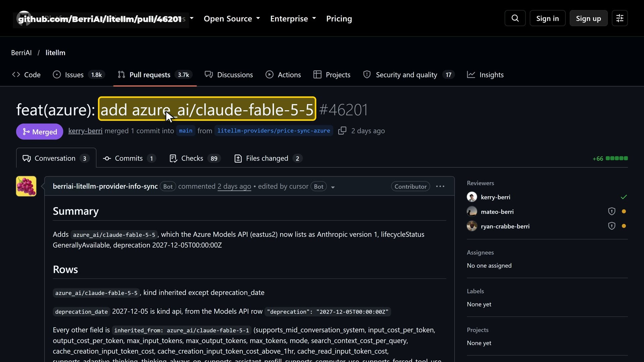The image size is (644, 362).
Task: Open the BerriAI owner link
Action: point(21,53)
